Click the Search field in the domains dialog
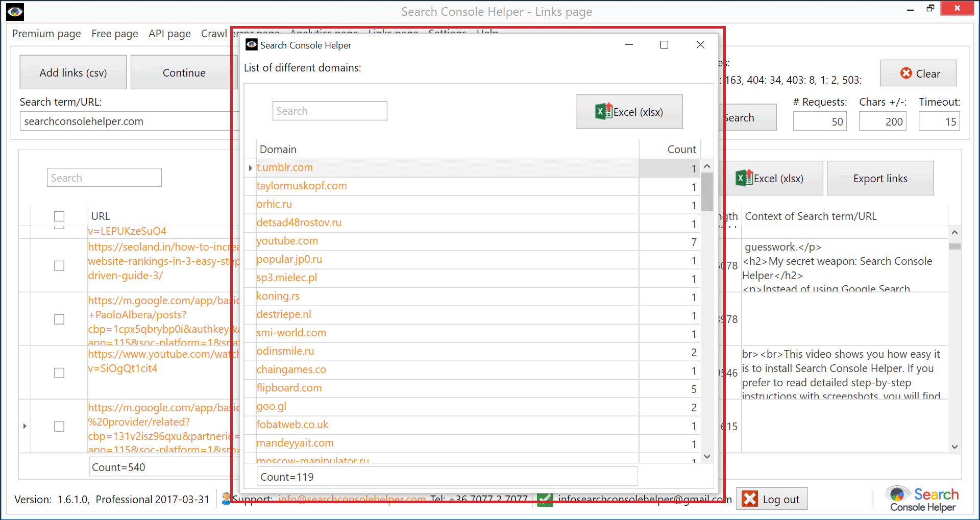The width and height of the screenshot is (980, 520). pos(330,111)
